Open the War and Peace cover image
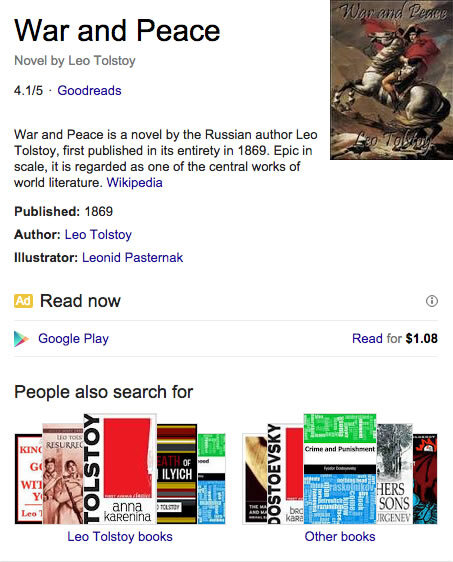The image size is (453, 562). pos(391,80)
